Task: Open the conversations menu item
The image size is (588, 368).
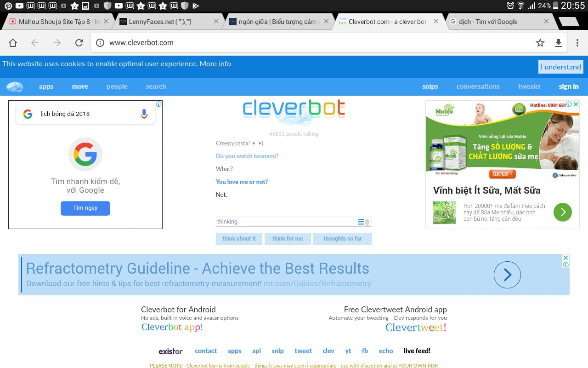Action: click(478, 86)
